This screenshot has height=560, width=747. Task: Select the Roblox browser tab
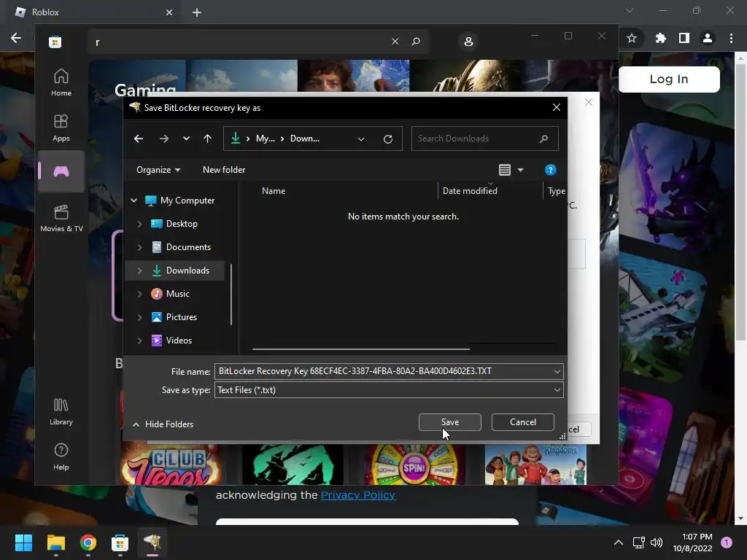(x=93, y=12)
